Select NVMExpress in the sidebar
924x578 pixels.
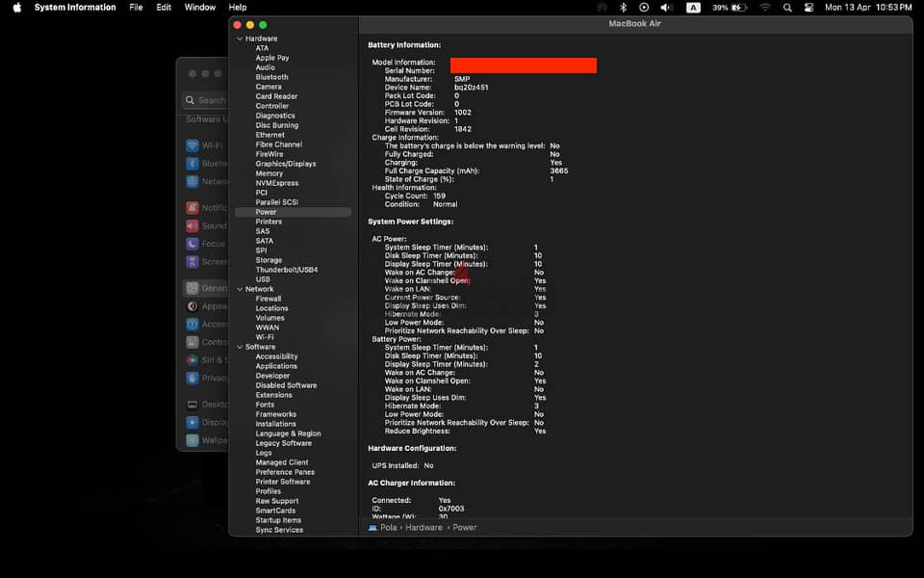[277, 183]
